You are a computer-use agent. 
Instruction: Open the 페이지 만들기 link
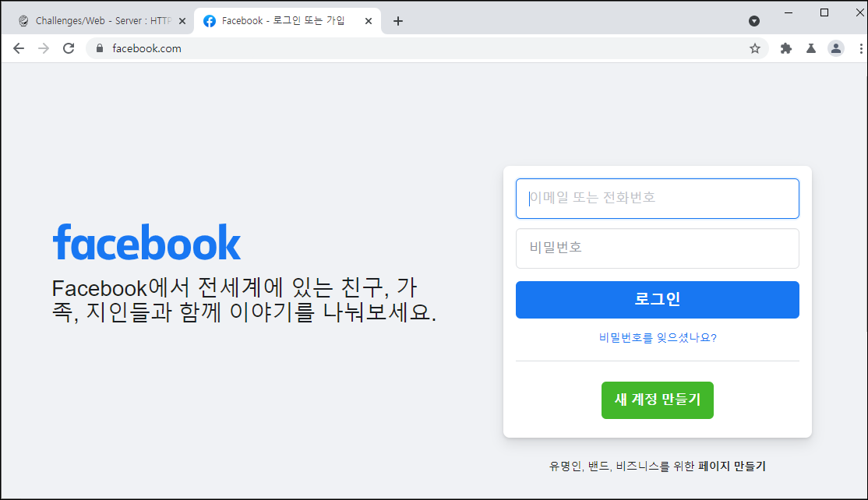732,467
